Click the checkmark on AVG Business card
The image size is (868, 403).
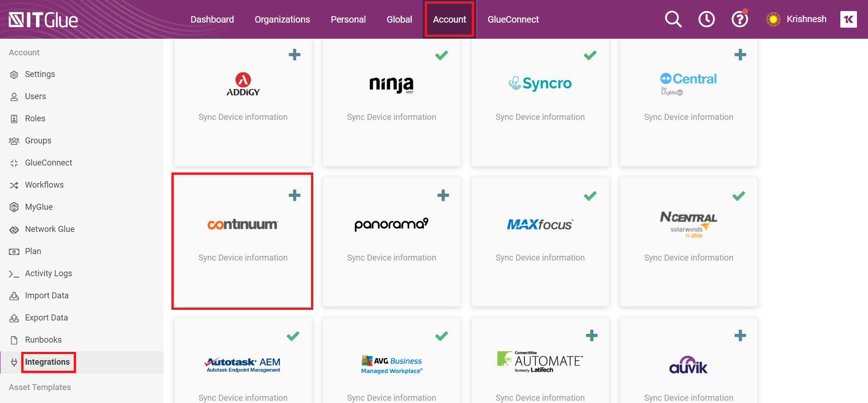coord(441,336)
